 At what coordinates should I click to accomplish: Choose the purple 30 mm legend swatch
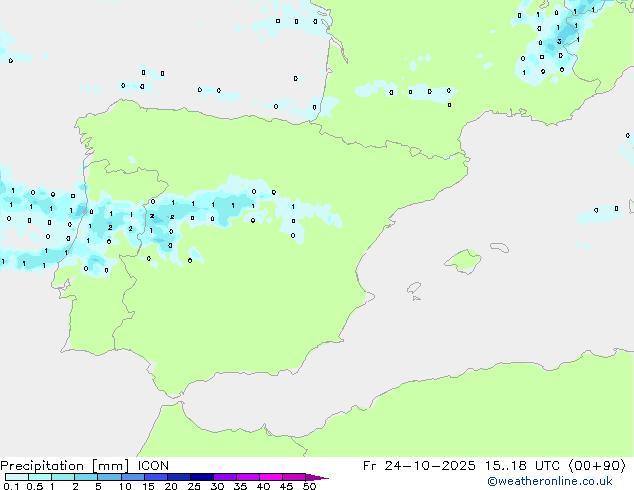(225, 477)
